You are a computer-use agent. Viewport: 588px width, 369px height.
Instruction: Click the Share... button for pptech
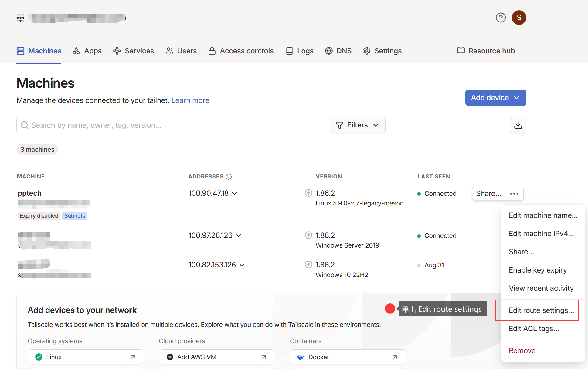pyautogui.click(x=488, y=194)
